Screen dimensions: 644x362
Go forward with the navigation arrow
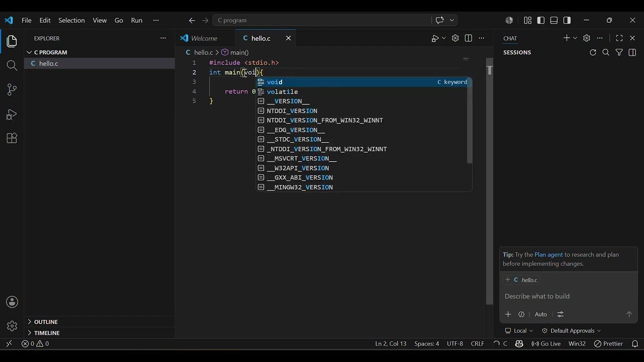[205, 20]
